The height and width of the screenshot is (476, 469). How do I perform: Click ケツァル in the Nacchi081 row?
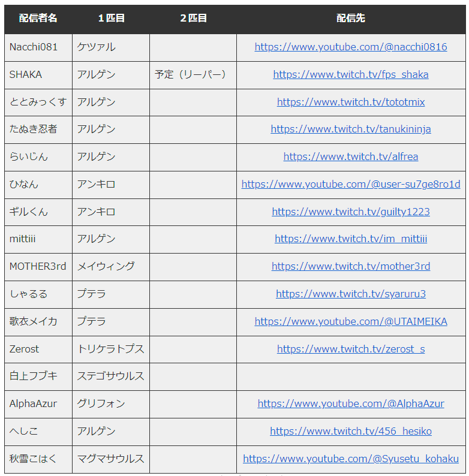coord(96,47)
